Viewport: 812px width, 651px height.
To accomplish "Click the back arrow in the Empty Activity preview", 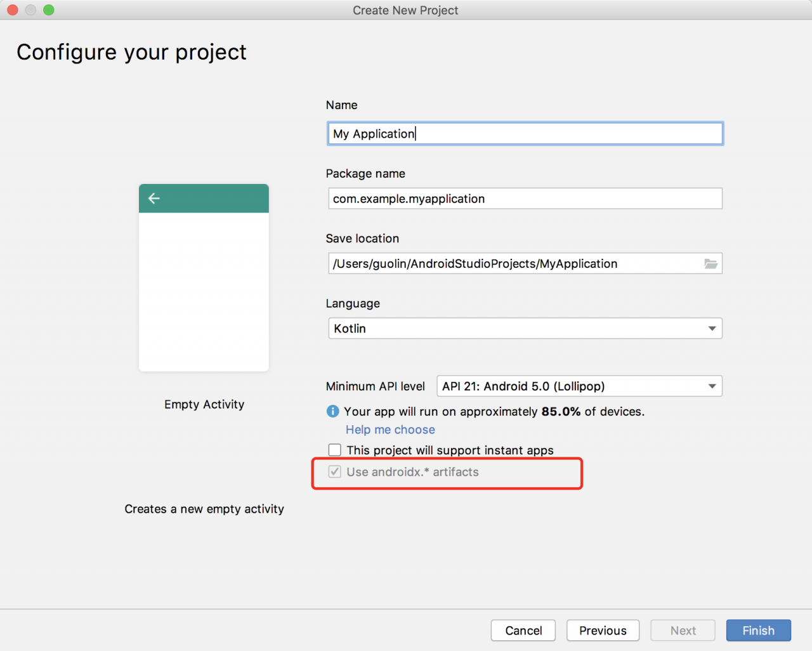I will pos(154,199).
